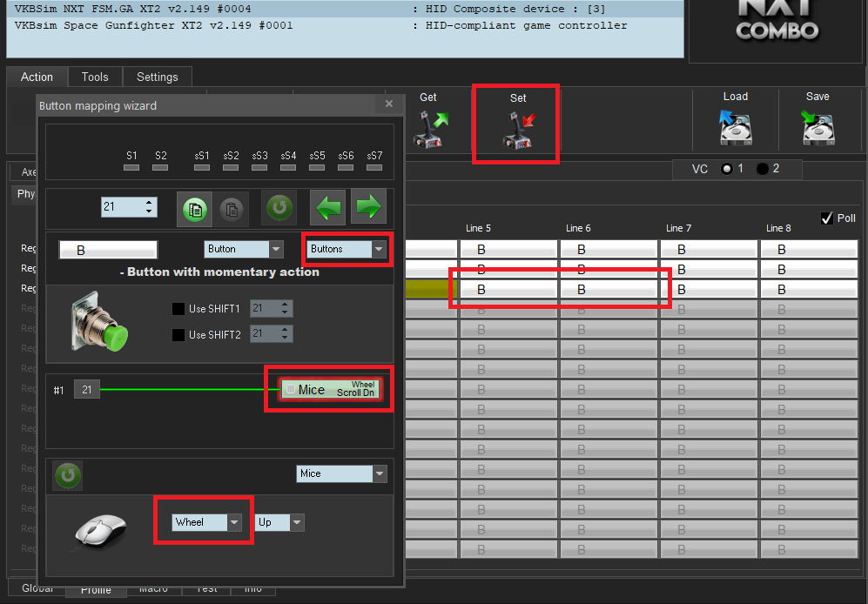This screenshot has height=604, width=868.
Task: Click the B preview field in wizard
Action: click(109, 251)
